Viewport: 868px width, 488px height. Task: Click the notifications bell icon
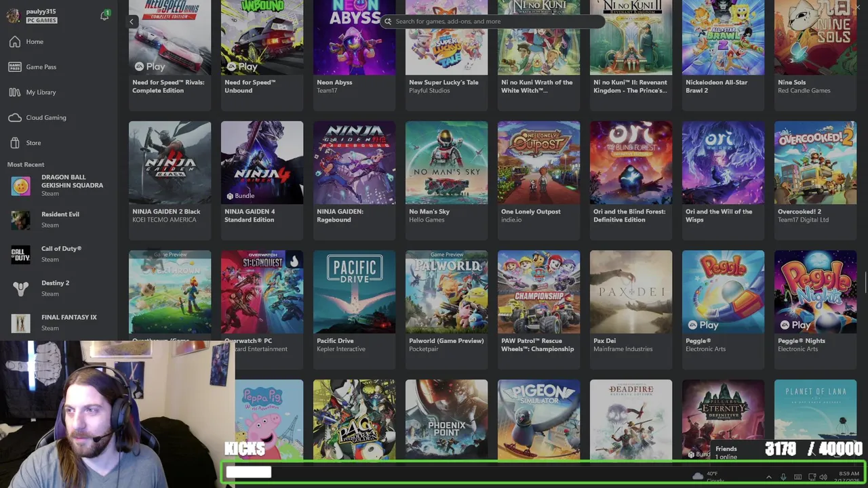click(x=104, y=15)
